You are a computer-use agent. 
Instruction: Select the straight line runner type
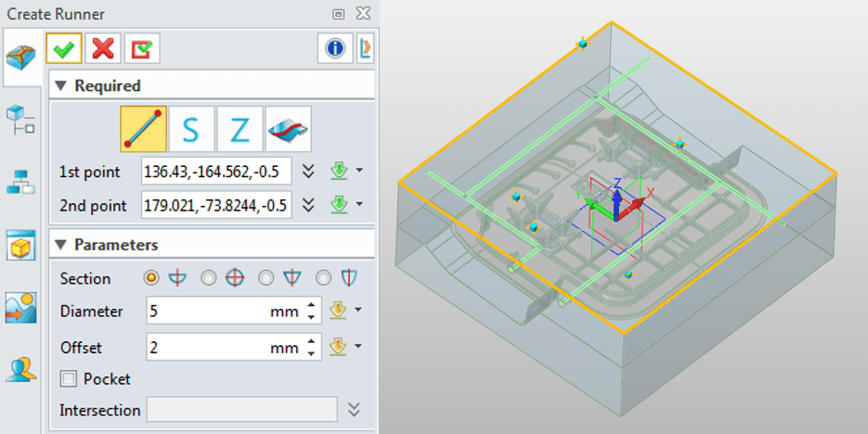[x=143, y=130]
